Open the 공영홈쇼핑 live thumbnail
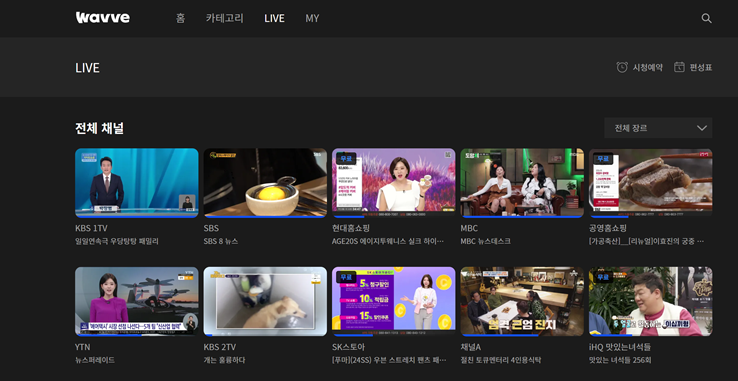This screenshot has height=381, width=738. click(650, 183)
